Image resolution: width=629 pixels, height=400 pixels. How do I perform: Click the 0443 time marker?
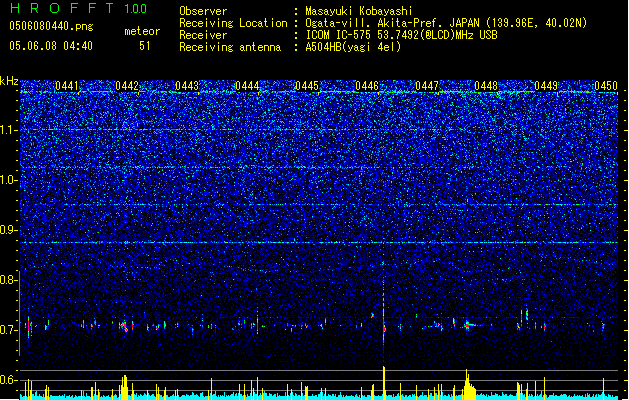pos(187,86)
